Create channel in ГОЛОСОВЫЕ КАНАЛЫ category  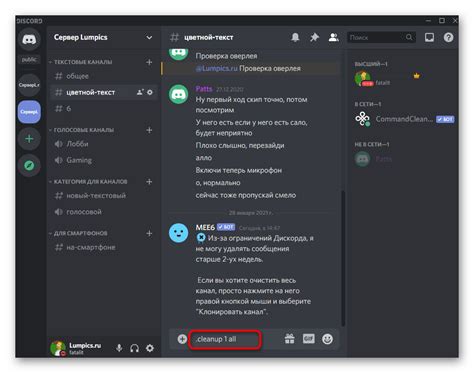149,130
